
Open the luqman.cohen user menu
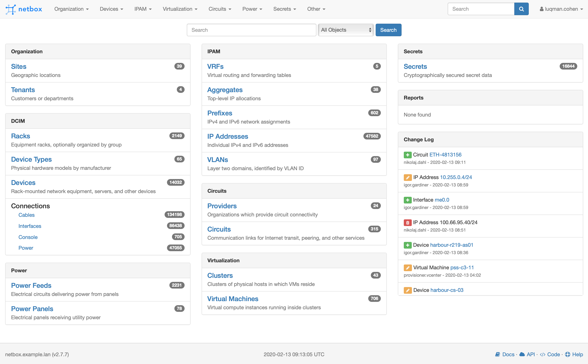point(561,9)
